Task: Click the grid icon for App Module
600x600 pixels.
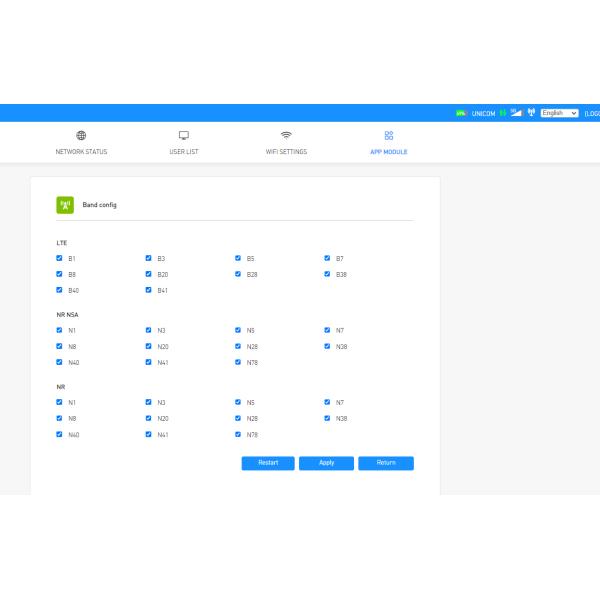Action: pos(389,135)
